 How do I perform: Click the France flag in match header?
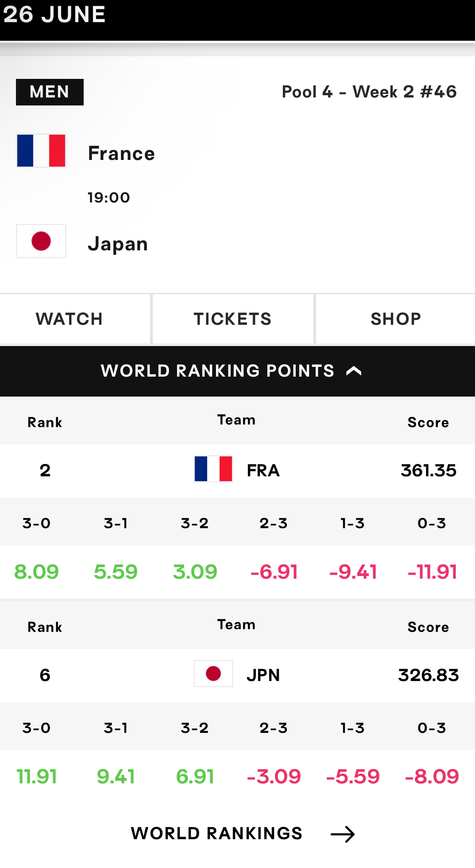click(x=41, y=151)
